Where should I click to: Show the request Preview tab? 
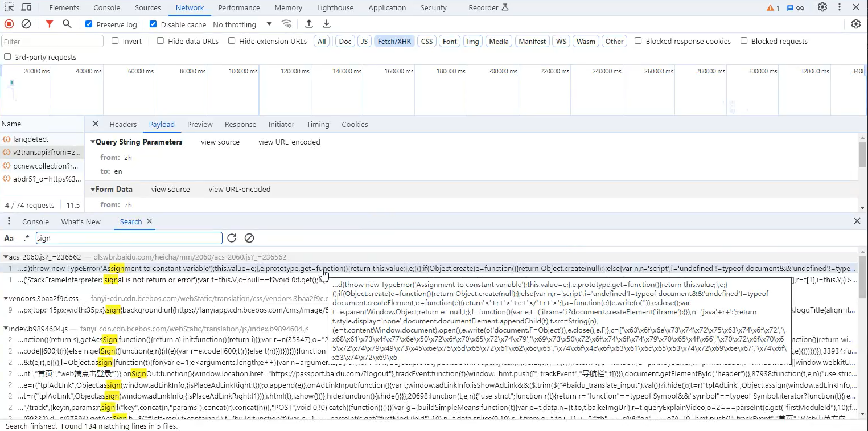pos(200,125)
